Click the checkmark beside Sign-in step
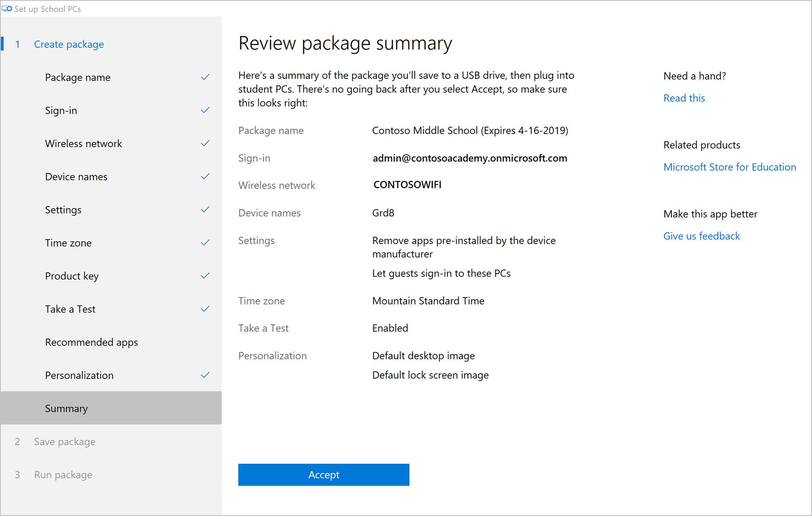The image size is (812, 516). point(205,110)
